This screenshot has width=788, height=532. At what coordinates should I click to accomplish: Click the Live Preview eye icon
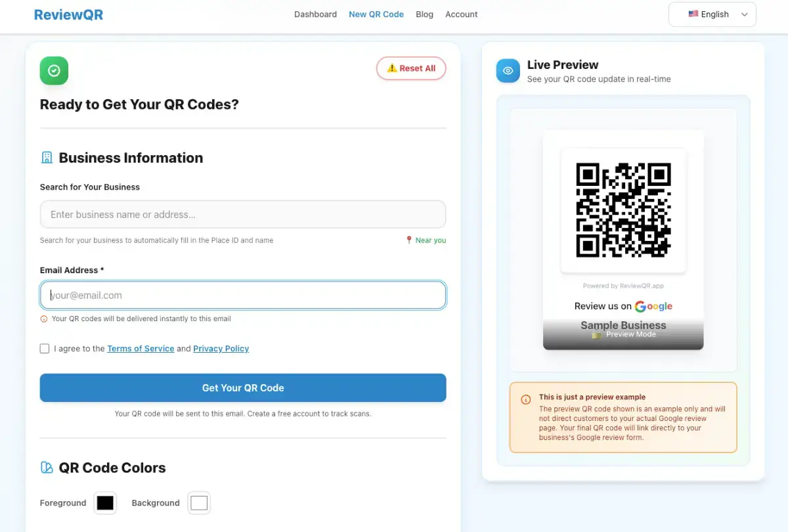[508, 70]
